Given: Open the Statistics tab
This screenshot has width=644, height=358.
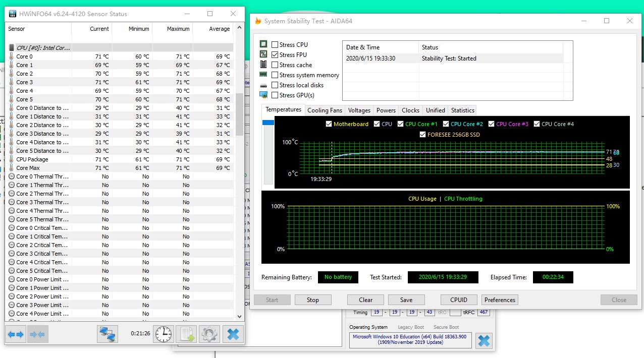Looking at the screenshot, I should tap(462, 110).
